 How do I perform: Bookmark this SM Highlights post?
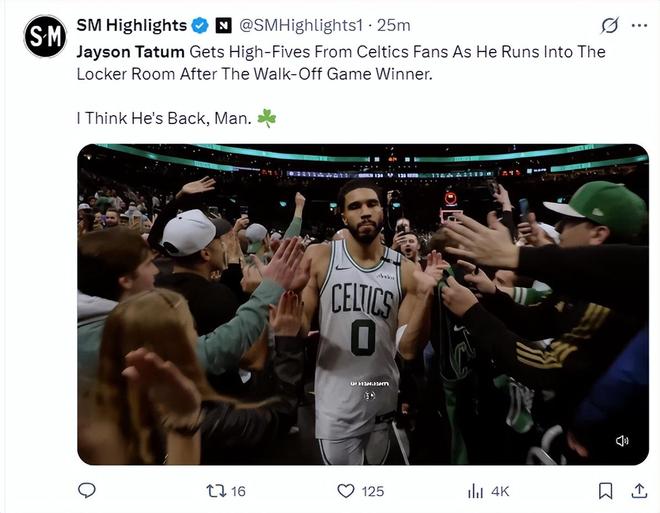point(605,491)
